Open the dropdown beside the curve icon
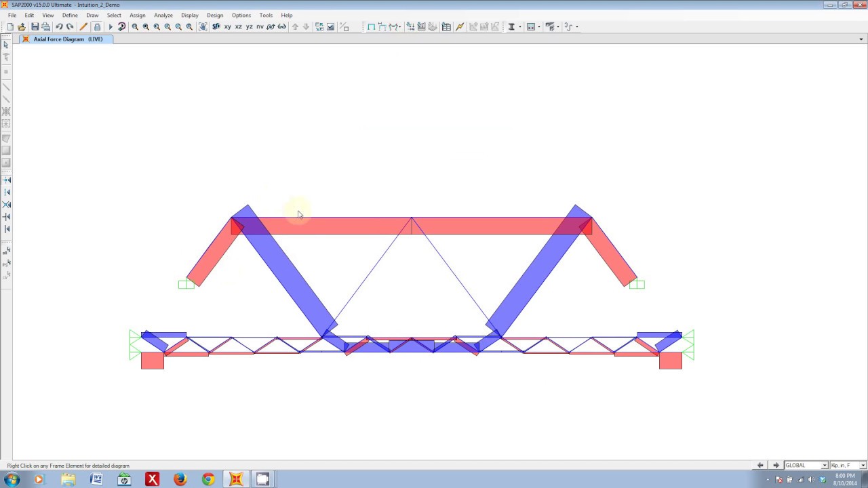 tap(576, 27)
